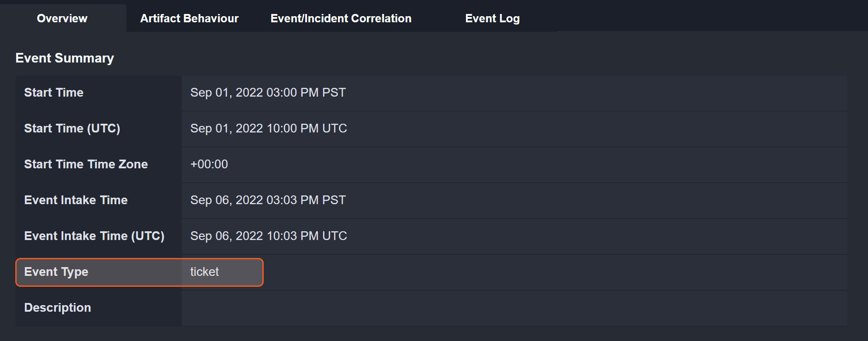Screen dimensions: 868x341
Task: Select the Description row label
Action: (x=58, y=308)
